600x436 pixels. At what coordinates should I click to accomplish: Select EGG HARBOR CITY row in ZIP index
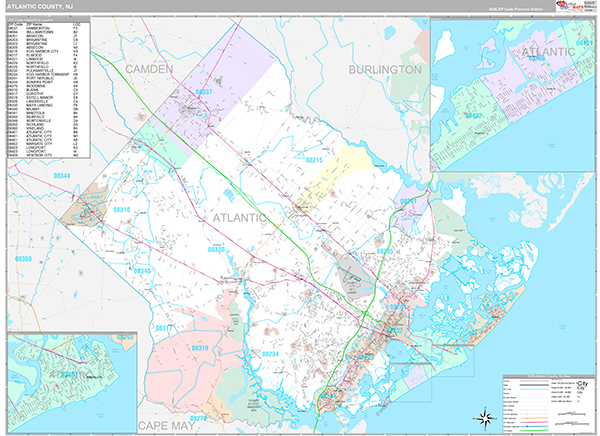point(44,51)
